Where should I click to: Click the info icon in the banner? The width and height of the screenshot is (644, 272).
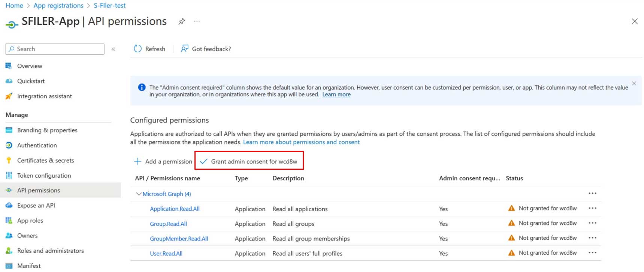click(x=142, y=87)
